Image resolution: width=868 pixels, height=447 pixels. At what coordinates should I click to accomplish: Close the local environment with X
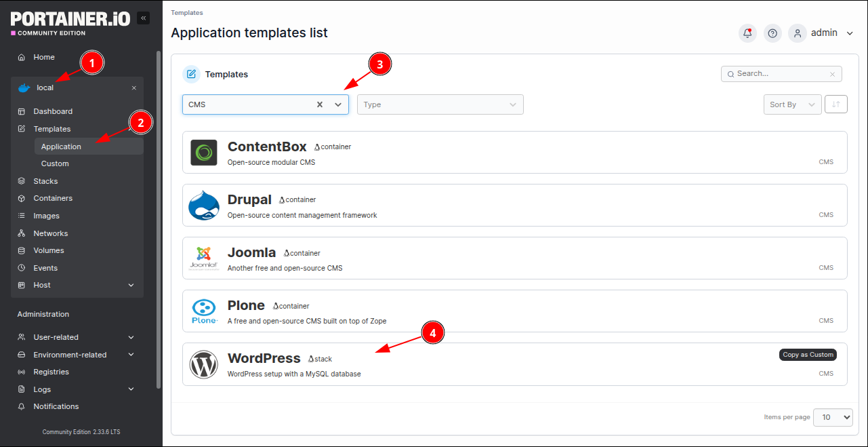[133, 88]
